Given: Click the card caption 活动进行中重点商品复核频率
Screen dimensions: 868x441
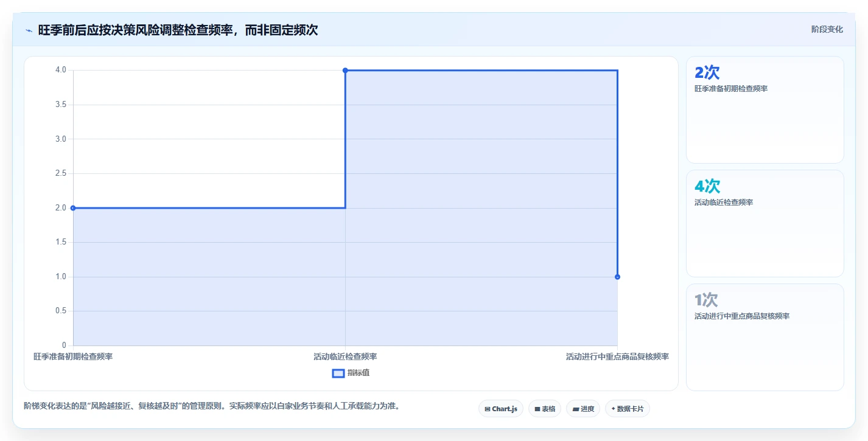Looking at the screenshot, I should (742, 316).
